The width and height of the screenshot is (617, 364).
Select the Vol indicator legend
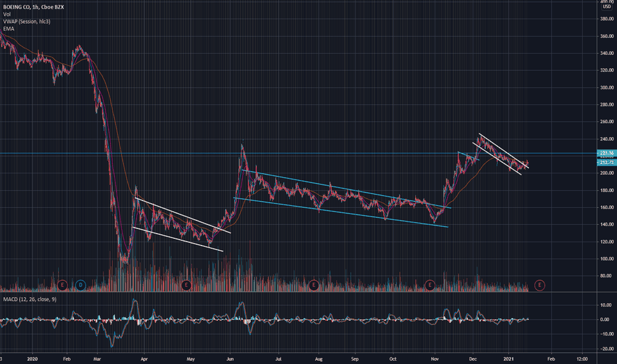pos(7,14)
